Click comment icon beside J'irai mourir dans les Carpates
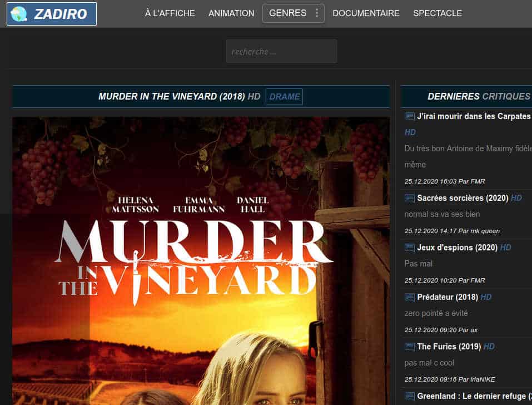Image resolution: width=532 pixels, height=405 pixels. pos(410,116)
